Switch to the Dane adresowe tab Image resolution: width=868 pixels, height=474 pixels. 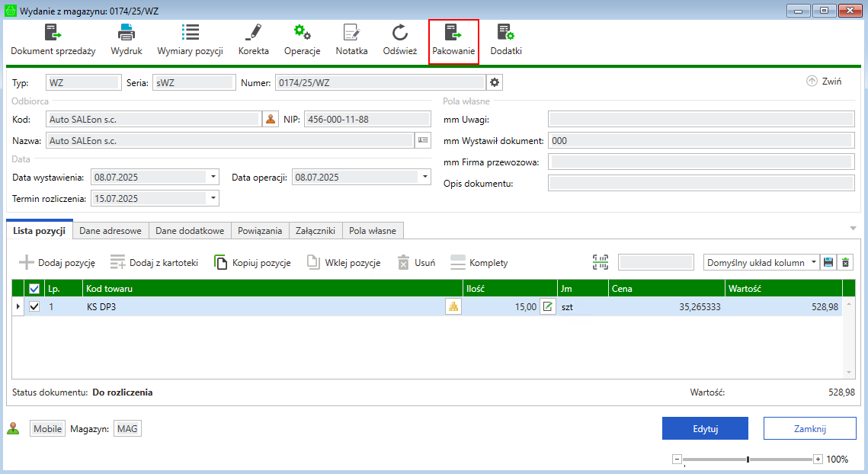click(x=111, y=231)
